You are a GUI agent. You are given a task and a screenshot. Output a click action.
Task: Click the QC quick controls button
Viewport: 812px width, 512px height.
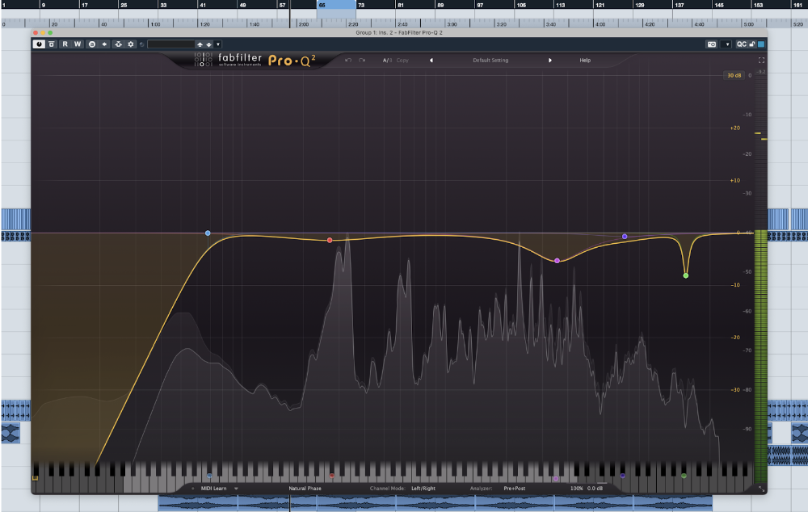(741, 44)
